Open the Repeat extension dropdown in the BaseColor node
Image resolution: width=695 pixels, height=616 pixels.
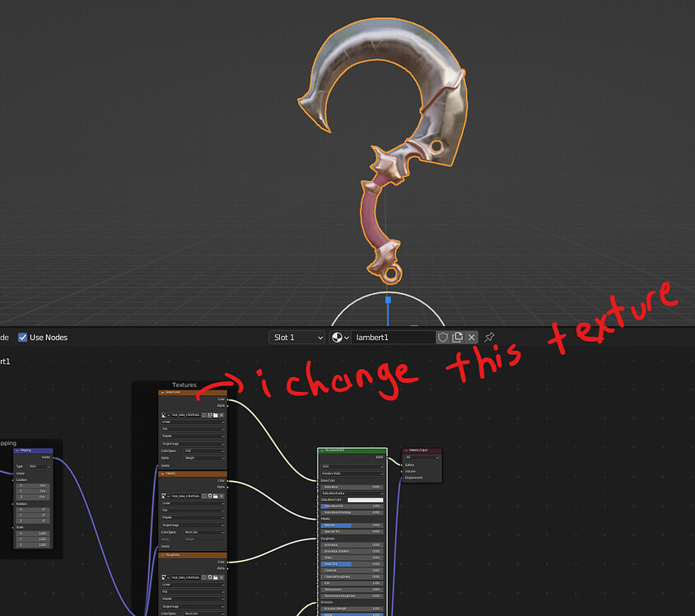[193, 436]
